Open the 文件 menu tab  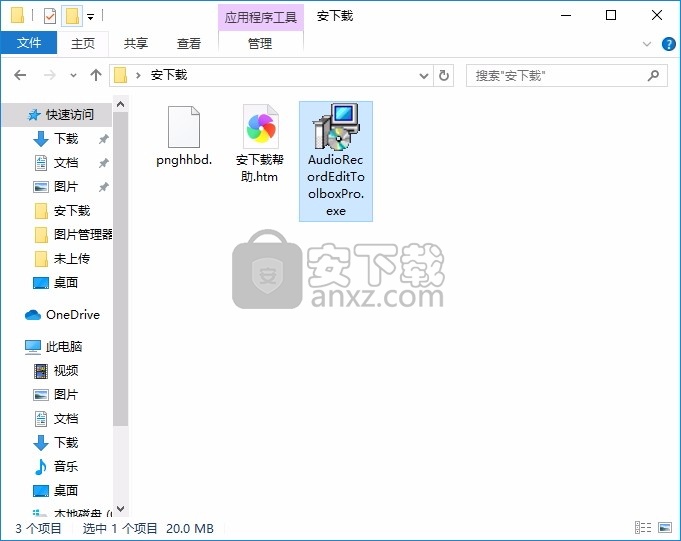tap(29, 43)
